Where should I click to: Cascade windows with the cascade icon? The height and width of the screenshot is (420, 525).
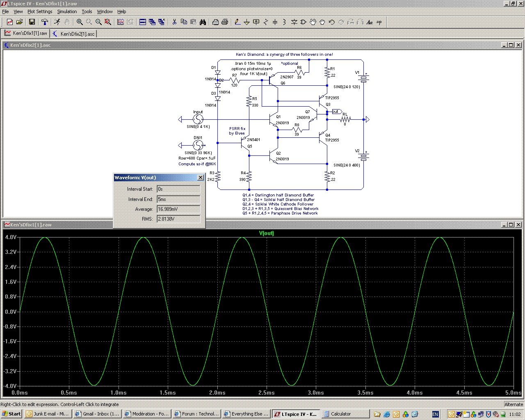152,22
